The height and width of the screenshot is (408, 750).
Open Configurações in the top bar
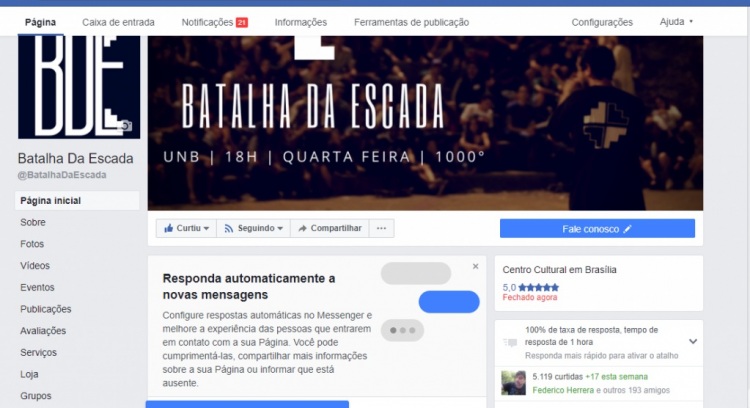point(602,22)
